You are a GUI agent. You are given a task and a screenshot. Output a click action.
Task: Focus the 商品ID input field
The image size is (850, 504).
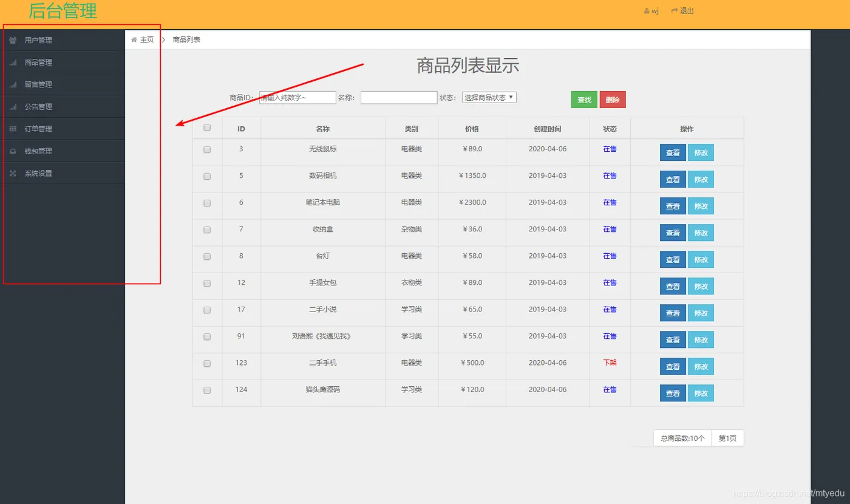point(297,98)
